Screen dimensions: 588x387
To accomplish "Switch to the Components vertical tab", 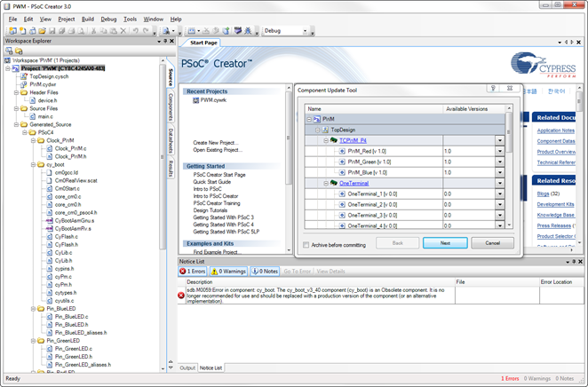I will point(171,107).
